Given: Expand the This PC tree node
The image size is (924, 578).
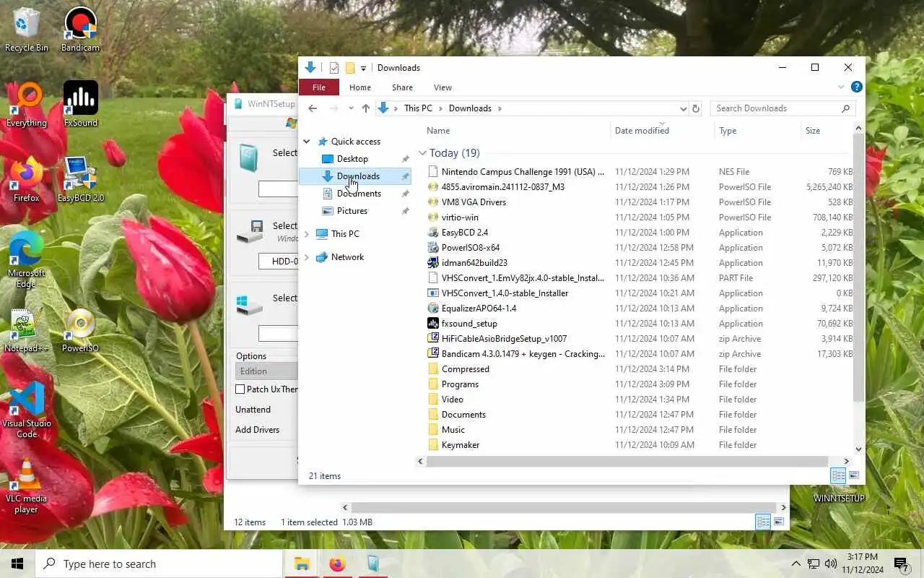Looking at the screenshot, I should pyautogui.click(x=307, y=234).
